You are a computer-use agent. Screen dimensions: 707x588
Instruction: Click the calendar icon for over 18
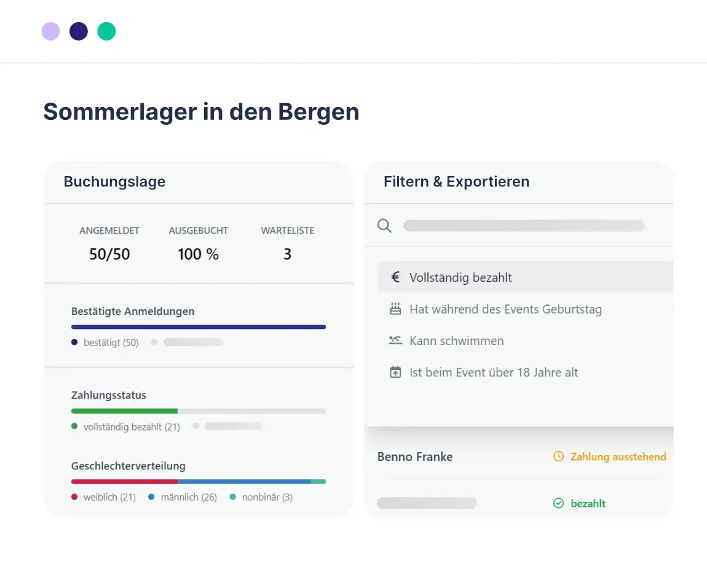pos(395,372)
